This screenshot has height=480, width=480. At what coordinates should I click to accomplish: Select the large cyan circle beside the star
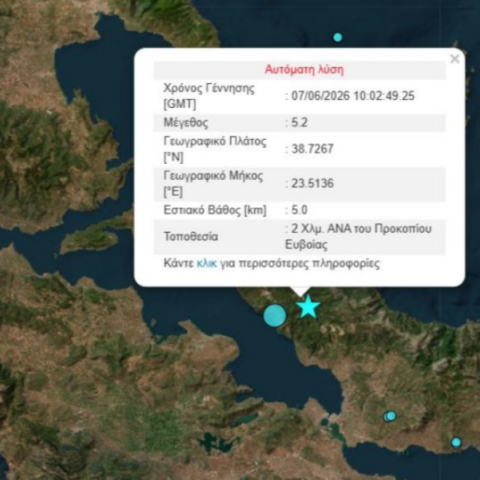click(x=275, y=315)
